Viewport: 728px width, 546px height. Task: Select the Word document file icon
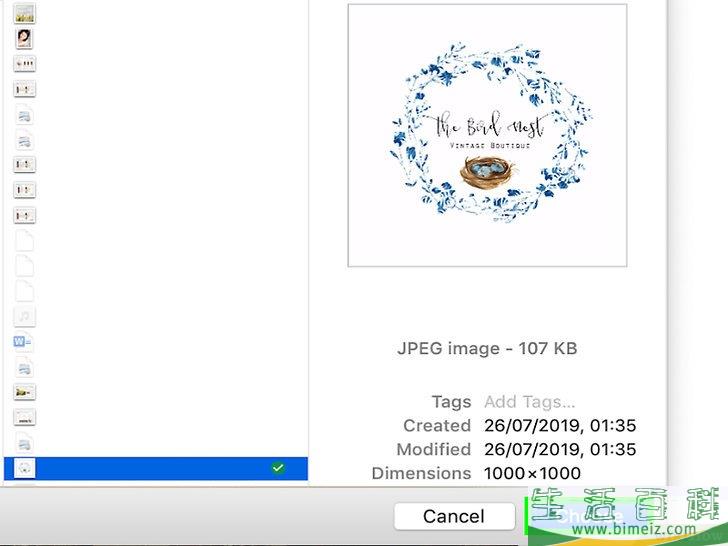coord(23,342)
